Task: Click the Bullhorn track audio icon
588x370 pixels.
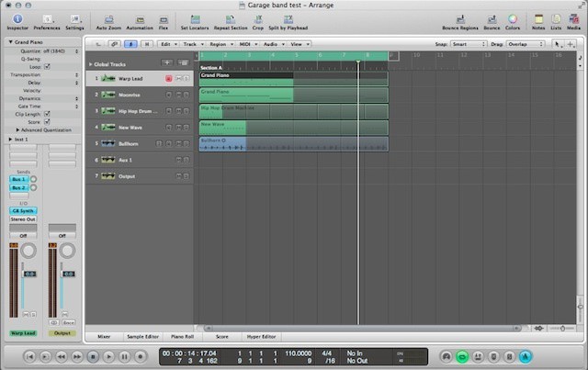Action: pyautogui.click(x=108, y=143)
